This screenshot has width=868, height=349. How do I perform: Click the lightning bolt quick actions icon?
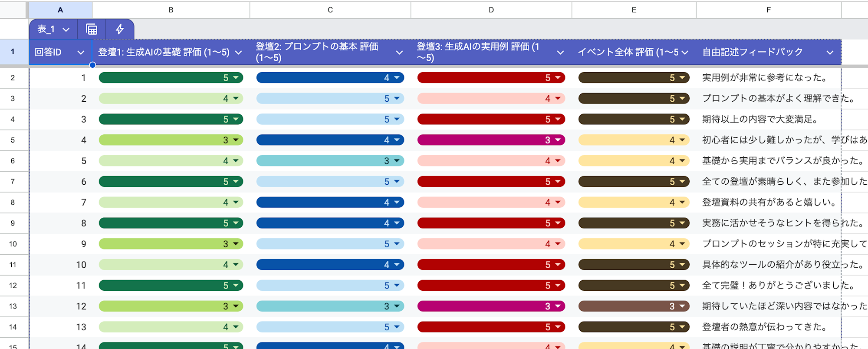click(120, 29)
